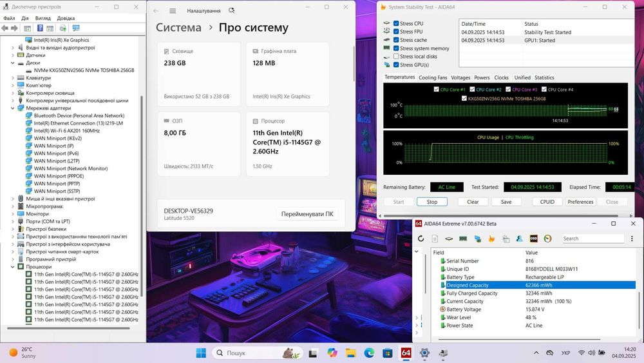Click the user icon in AIDA64 toolbar
This screenshot has height=363, width=644.
(520, 239)
